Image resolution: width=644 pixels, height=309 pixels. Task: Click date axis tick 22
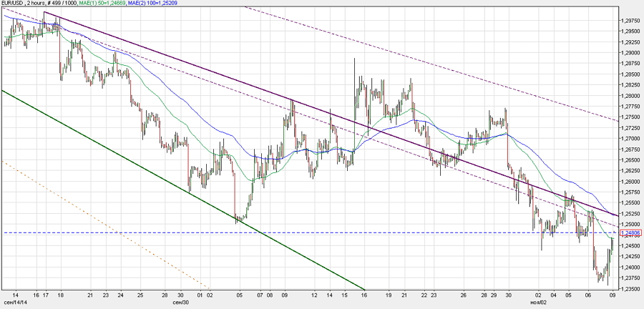pos(425,295)
